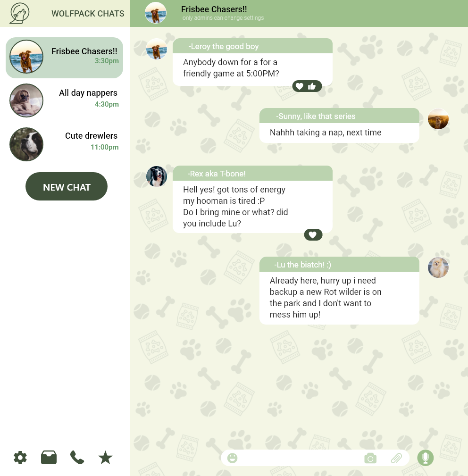This screenshot has width=468, height=476.
Task: Open the archive inbox icon
Action: click(x=49, y=458)
